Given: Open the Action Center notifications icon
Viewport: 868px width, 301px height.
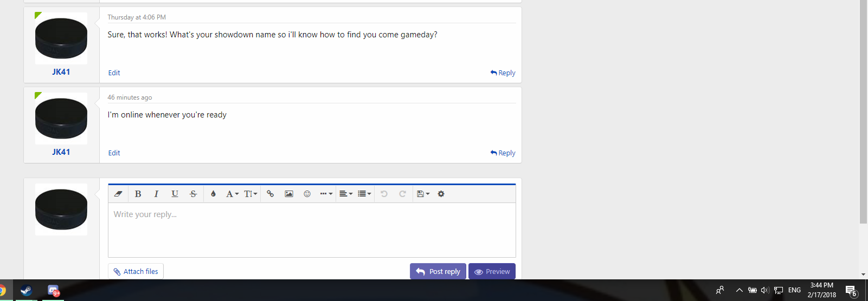Looking at the screenshot, I should [x=851, y=291].
